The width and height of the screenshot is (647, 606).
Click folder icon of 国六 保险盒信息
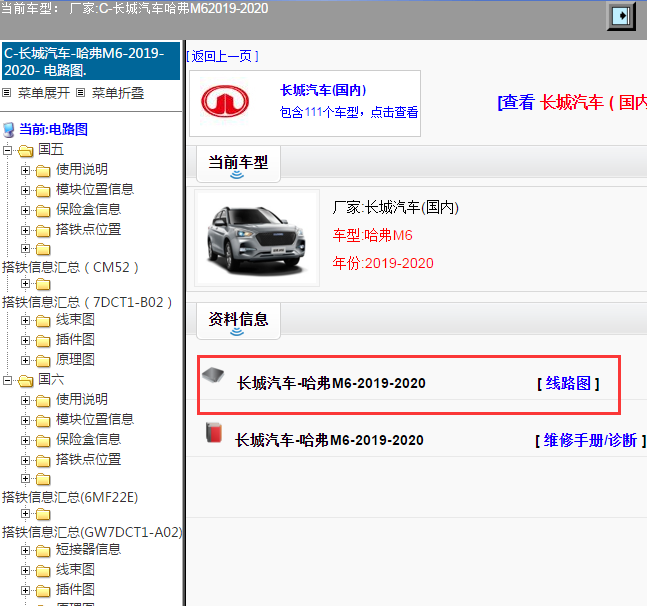pos(43,441)
